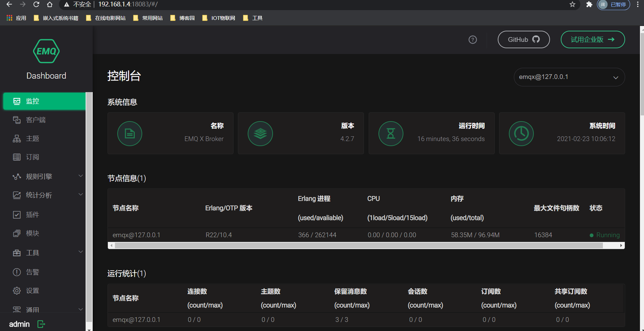The image size is (644, 331).
Task: Click the 监控 monitor icon in sidebar
Action: pyautogui.click(x=17, y=101)
